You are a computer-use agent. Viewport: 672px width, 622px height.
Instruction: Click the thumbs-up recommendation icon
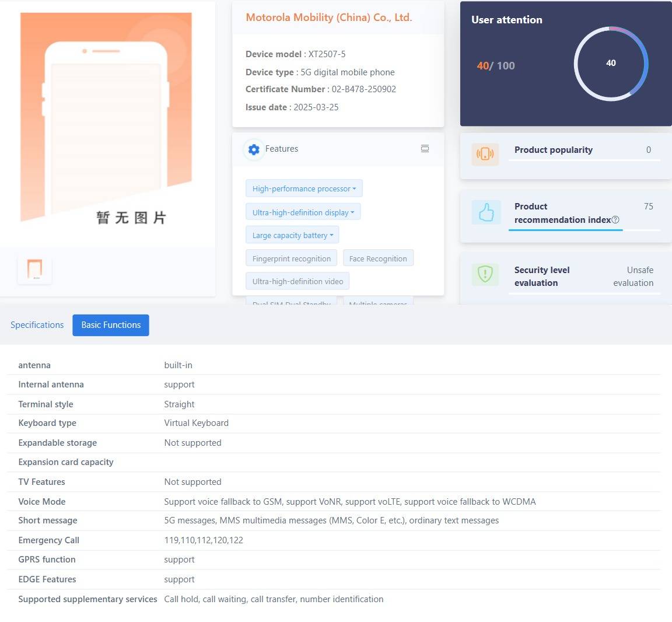tap(486, 212)
